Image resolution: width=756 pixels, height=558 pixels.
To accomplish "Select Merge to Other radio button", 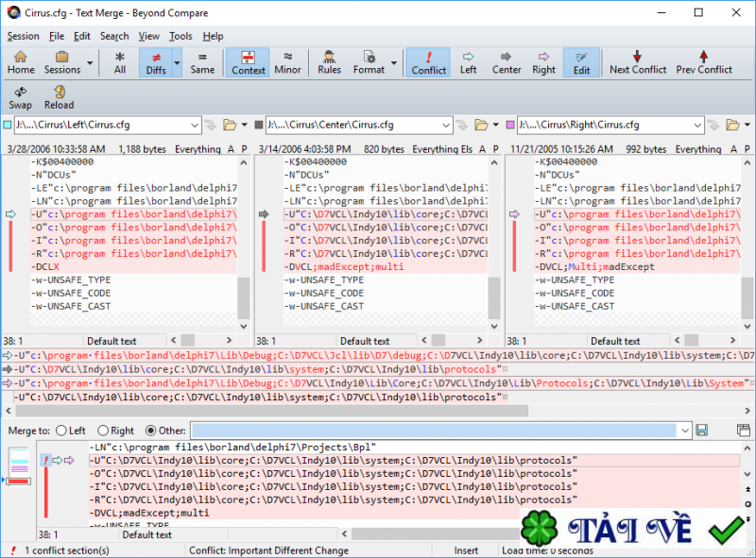I will click(x=151, y=431).
